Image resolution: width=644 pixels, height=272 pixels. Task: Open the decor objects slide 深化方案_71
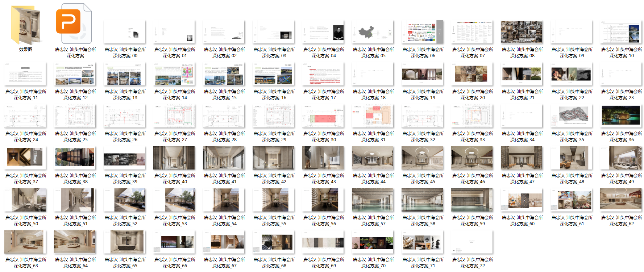(423, 242)
